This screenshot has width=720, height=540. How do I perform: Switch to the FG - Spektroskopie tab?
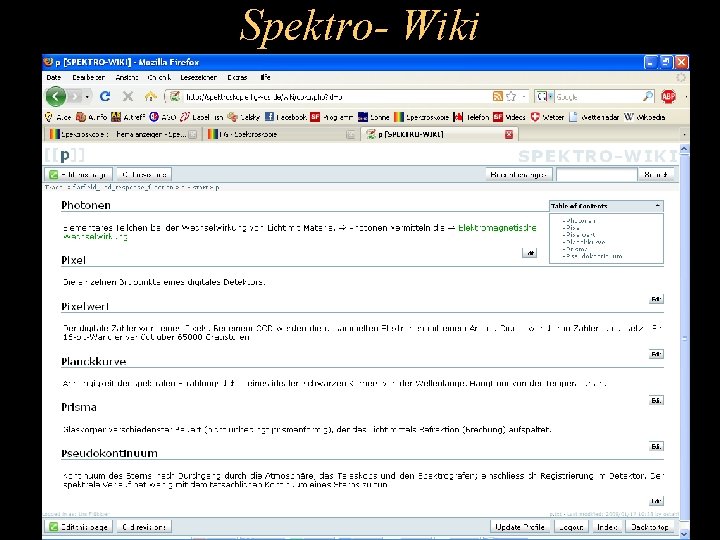pos(281,135)
